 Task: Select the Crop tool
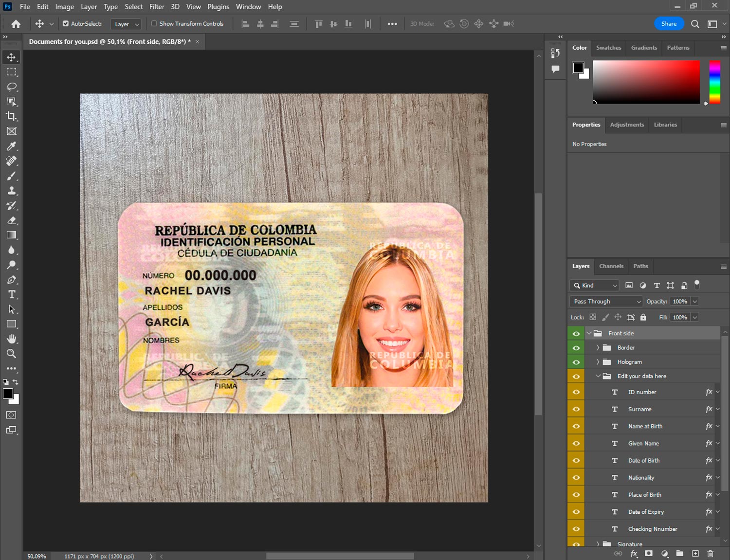(x=12, y=116)
